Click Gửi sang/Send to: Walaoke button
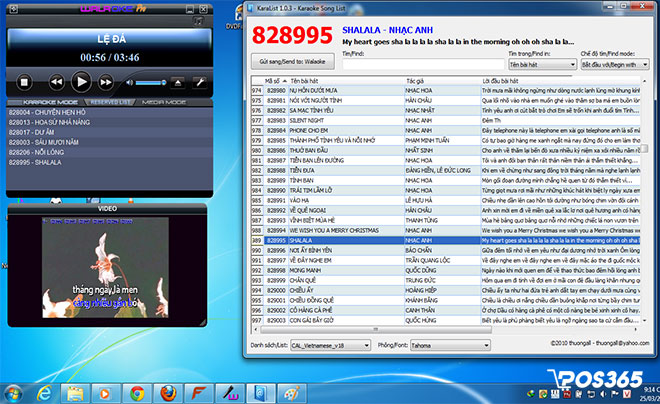Viewport: 660px width, 404px height. click(293, 61)
